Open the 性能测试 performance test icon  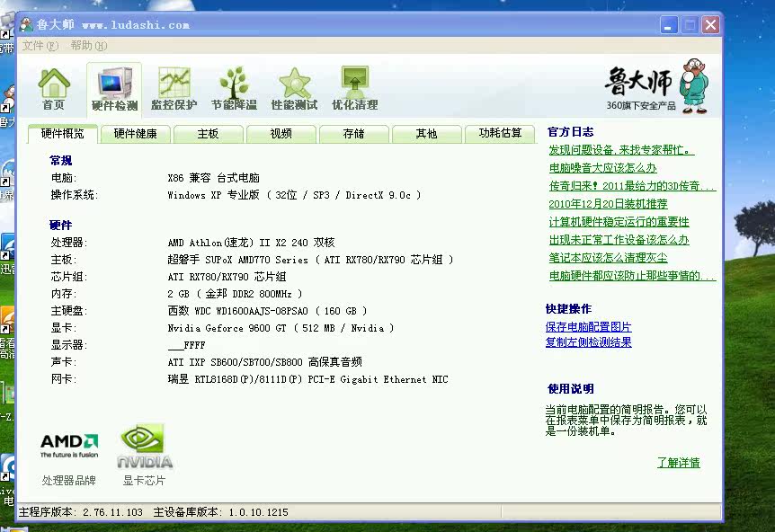tap(294, 89)
